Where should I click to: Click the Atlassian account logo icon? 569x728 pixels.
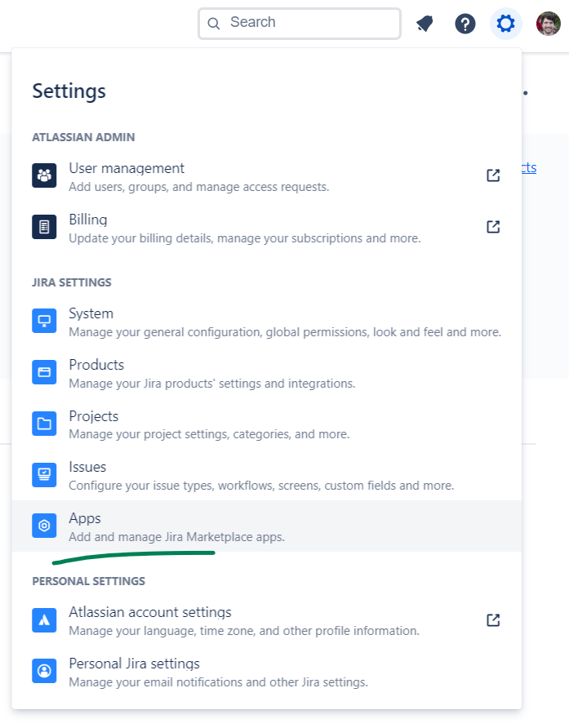(44, 619)
